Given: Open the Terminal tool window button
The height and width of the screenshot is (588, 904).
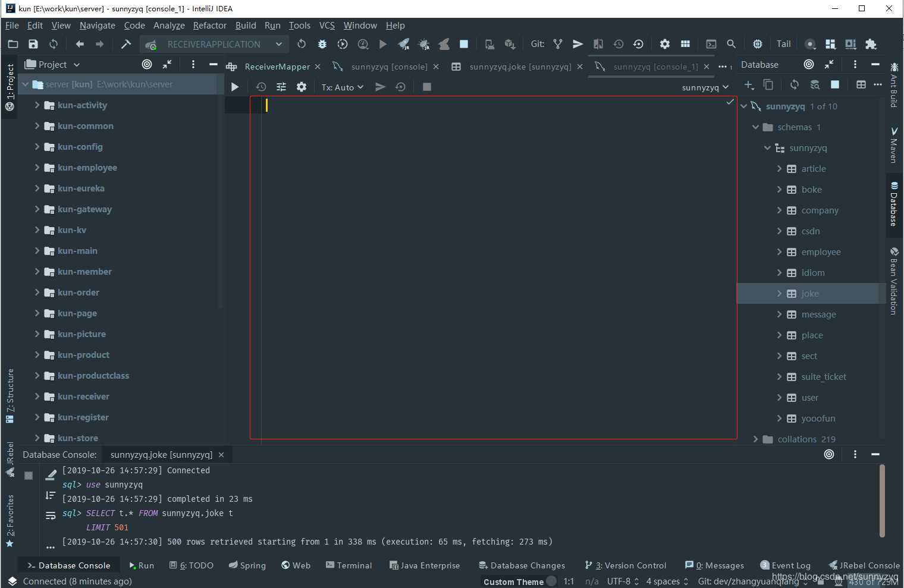Looking at the screenshot, I should coord(349,565).
